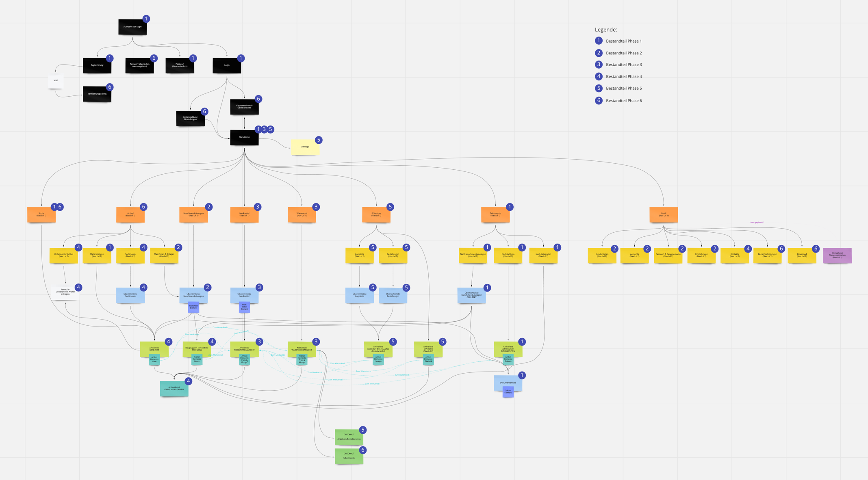The width and height of the screenshot is (868, 480).
Task: Click the phase 3 badge on the Warenkorb node
Action: [316, 207]
